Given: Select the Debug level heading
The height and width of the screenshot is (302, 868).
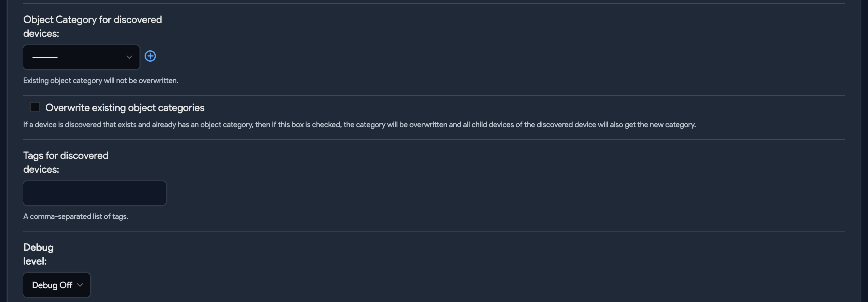Looking at the screenshot, I should 38,254.
